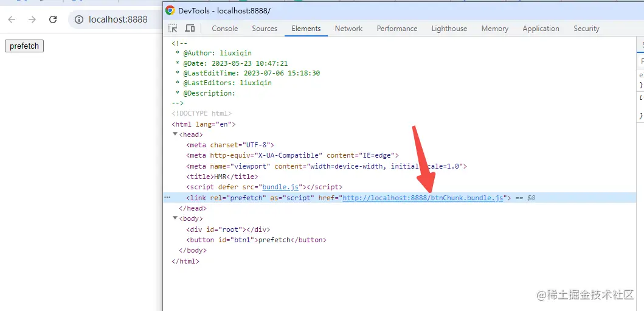This screenshot has width=644, height=311.
Task: Switch to the Console tab
Action: tap(224, 29)
